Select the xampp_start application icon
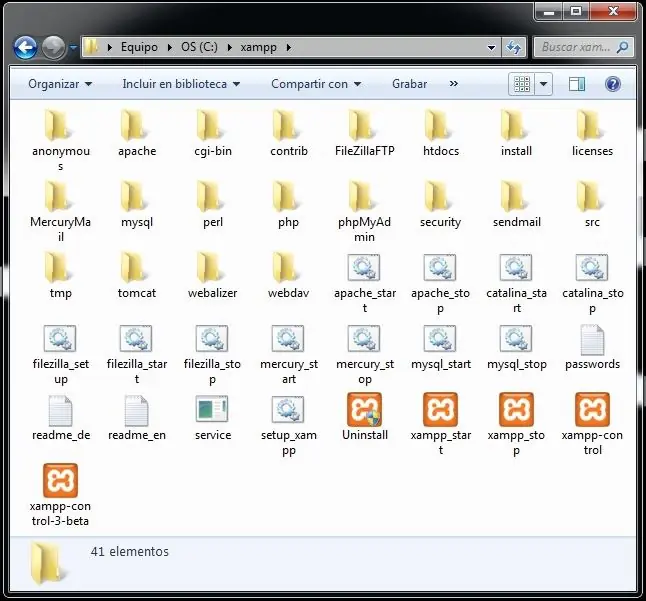This screenshot has height=601, width=646. click(x=440, y=410)
